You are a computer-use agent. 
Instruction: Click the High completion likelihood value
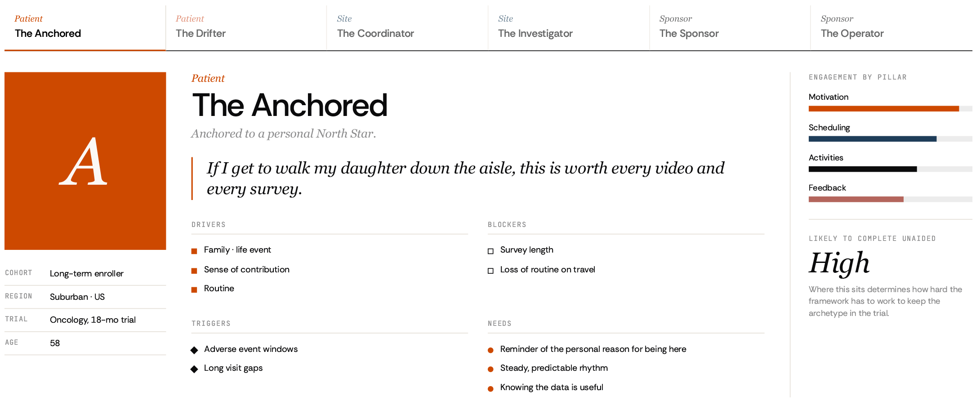point(839,263)
